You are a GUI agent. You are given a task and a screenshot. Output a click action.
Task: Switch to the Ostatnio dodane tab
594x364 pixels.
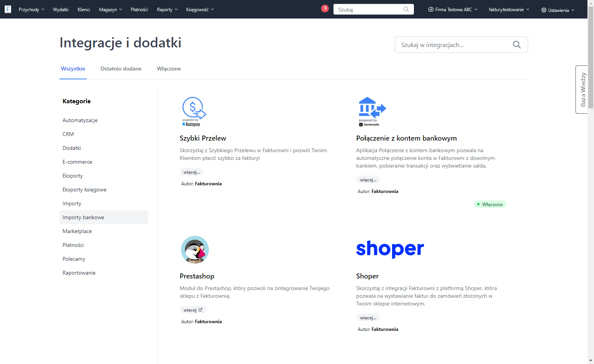[121, 69]
